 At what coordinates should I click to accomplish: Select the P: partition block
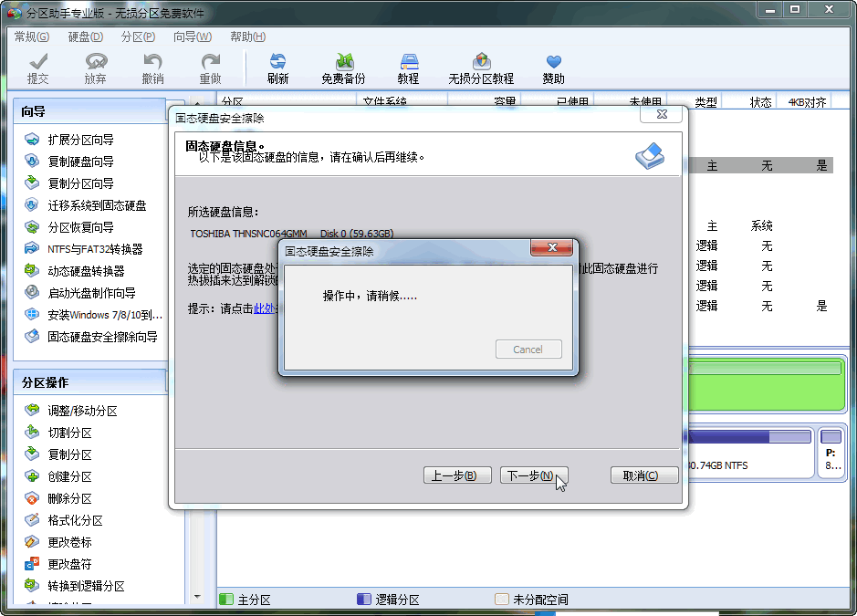pyautogui.click(x=831, y=454)
